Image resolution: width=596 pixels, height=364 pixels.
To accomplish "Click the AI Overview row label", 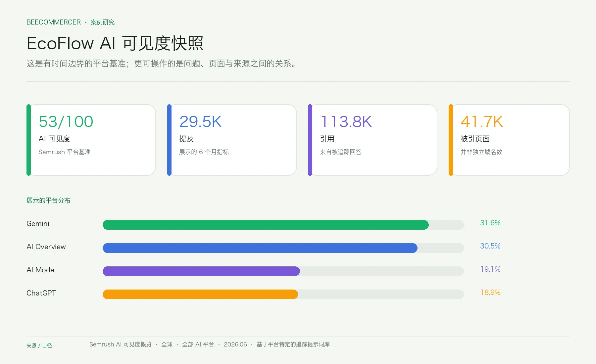I will click(x=46, y=247).
